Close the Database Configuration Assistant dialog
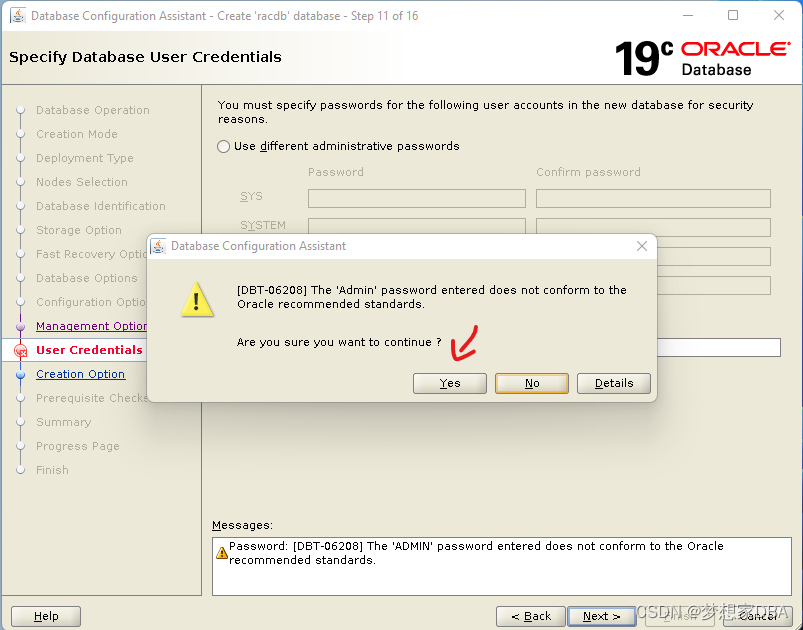 [x=642, y=246]
